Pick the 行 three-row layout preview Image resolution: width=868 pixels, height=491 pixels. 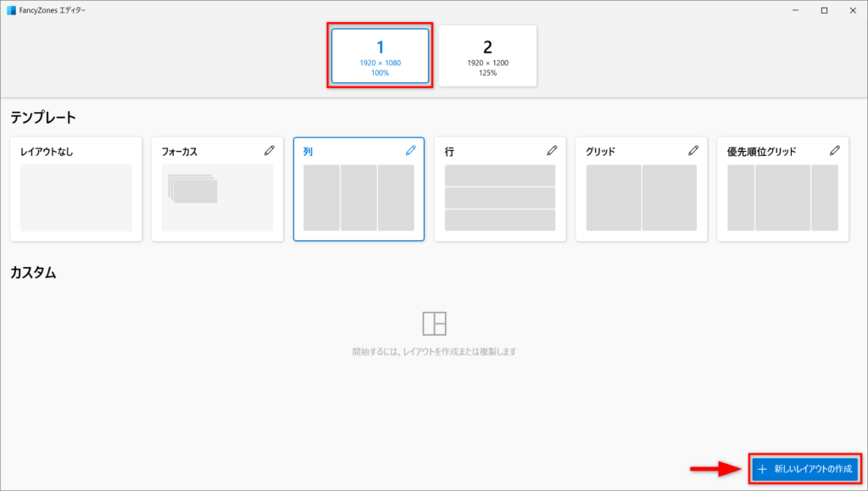(500, 198)
